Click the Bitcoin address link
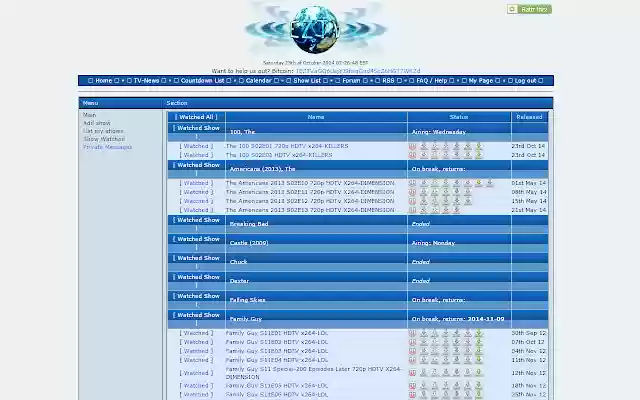 (x=358, y=71)
